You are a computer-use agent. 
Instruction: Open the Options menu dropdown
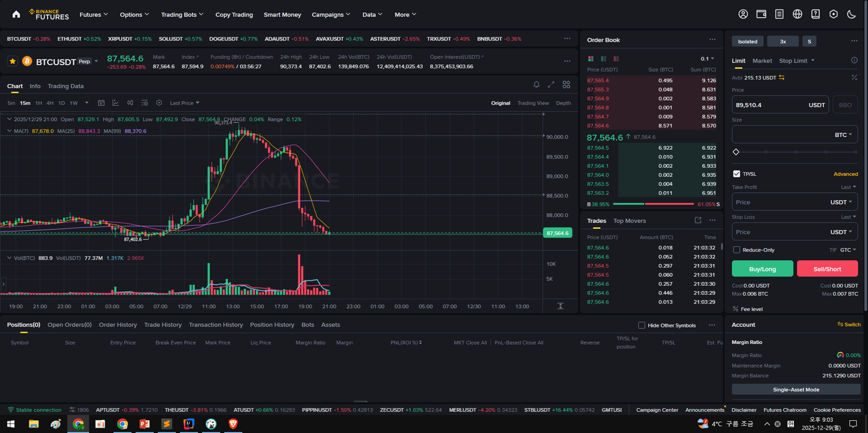tap(134, 14)
